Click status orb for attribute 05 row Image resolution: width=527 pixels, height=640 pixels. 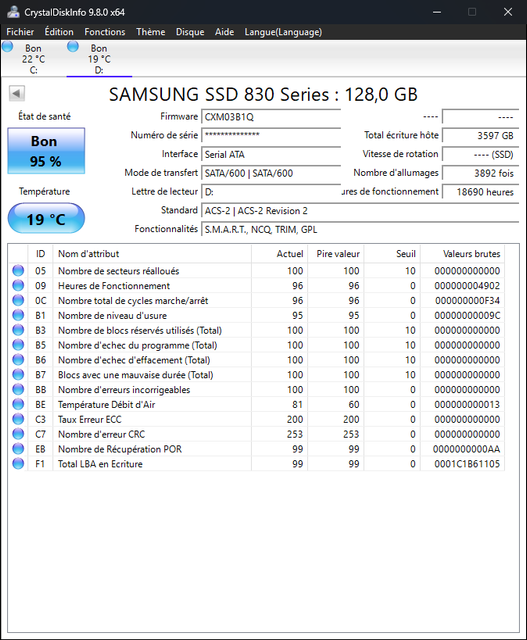coord(18,270)
